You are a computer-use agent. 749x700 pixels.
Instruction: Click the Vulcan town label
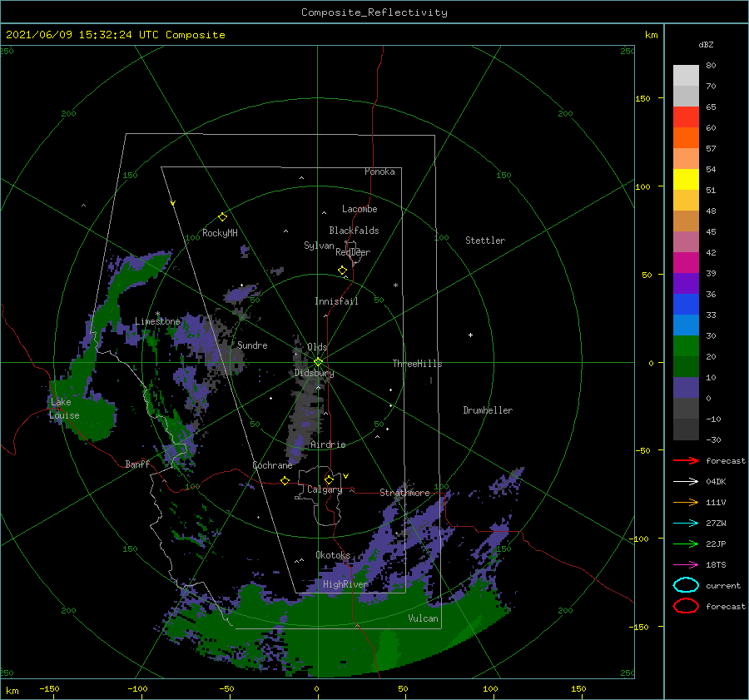point(424,618)
